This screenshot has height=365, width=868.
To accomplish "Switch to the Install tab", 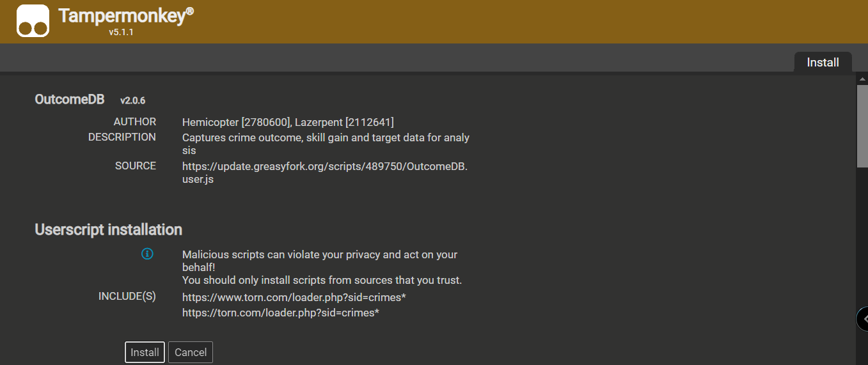I will pos(823,62).
